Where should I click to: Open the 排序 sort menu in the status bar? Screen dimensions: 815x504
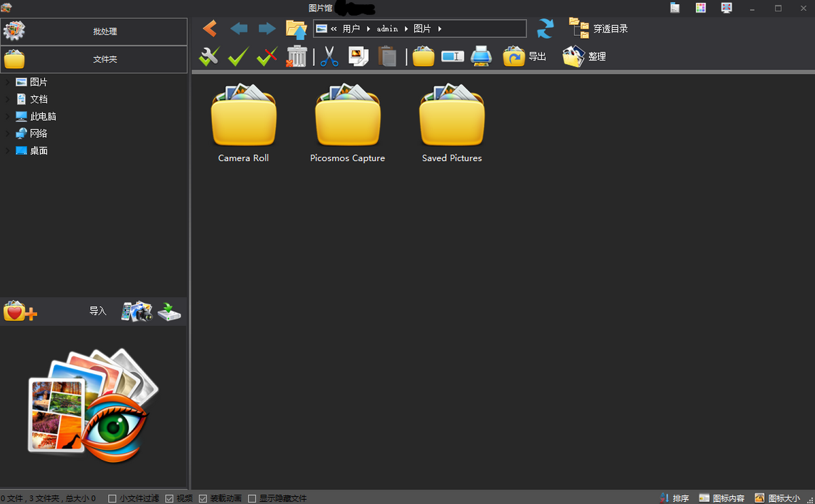[674, 499]
